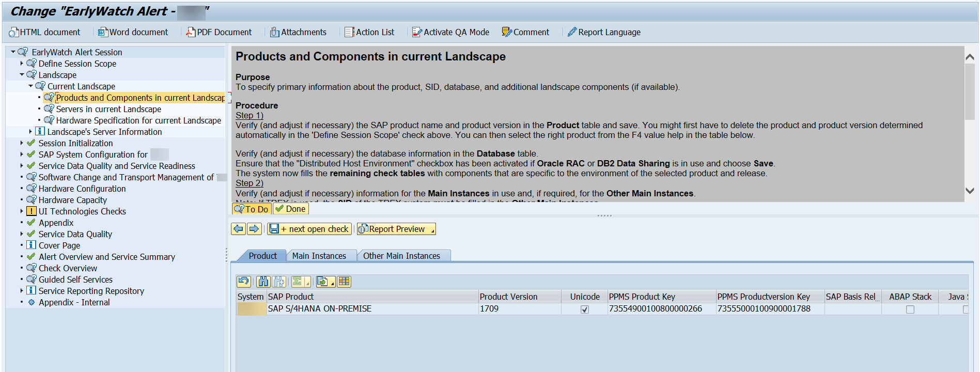Select Servers in current Landscape
Image resolution: width=980 pixels, height=372 pixels.
pos(108,109)
